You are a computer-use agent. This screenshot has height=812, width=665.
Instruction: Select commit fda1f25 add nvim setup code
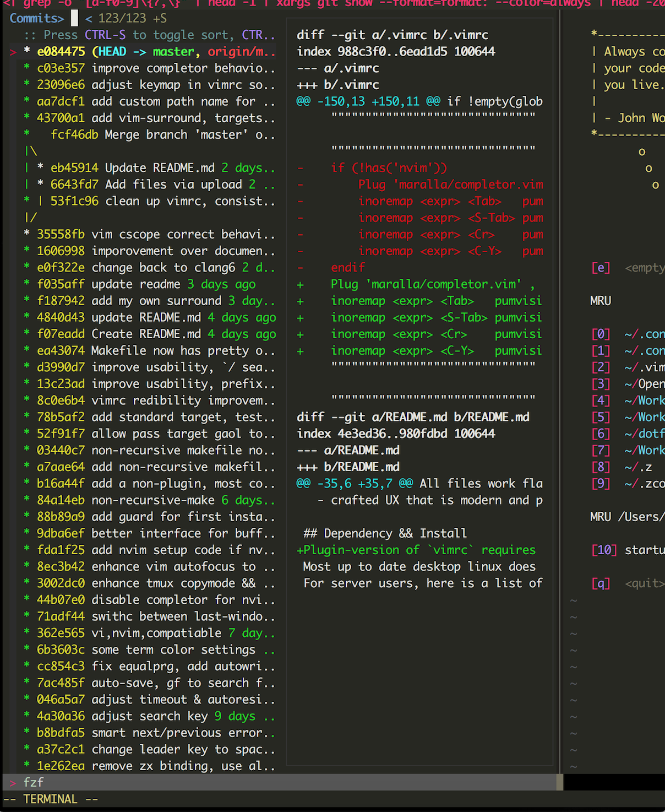(x=149, y=550)
